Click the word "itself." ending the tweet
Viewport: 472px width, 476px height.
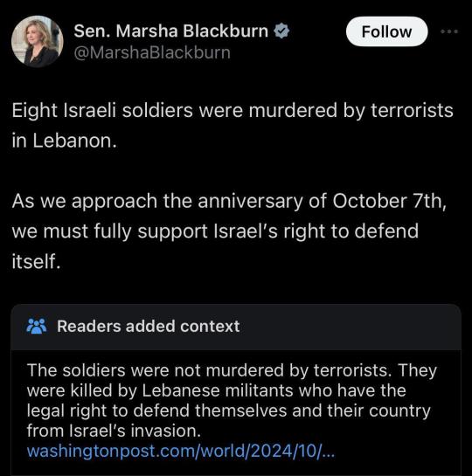point(36,261)
